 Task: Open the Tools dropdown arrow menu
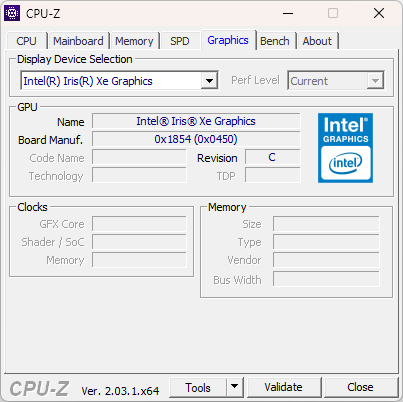pos(235,387)
